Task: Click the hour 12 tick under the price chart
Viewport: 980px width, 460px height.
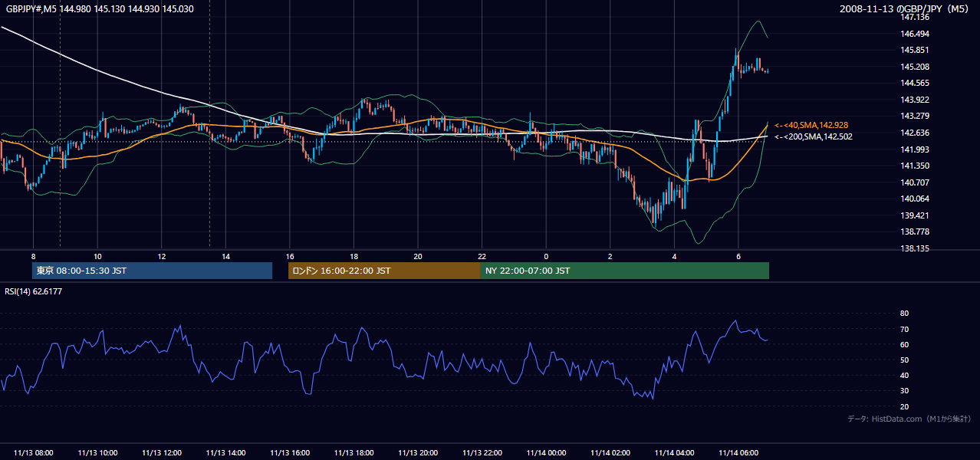Action: [x=162, y=256]
